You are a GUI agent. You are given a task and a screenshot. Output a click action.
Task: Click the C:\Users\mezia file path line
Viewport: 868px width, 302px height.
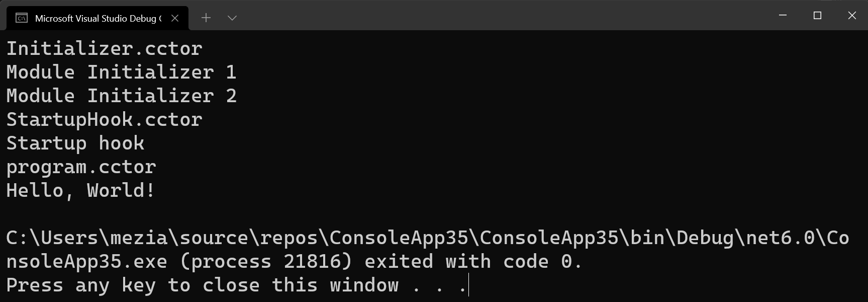point(427,238)
